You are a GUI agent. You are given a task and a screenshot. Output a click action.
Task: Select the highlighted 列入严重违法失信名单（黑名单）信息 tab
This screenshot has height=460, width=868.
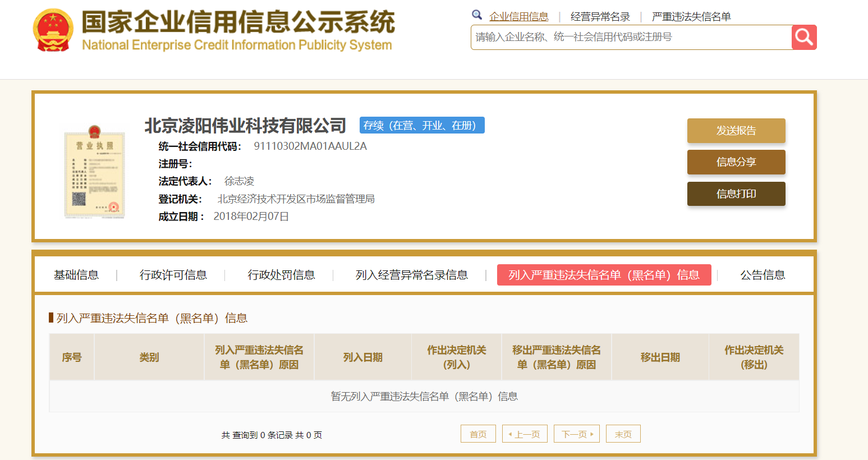coord(604,275)
